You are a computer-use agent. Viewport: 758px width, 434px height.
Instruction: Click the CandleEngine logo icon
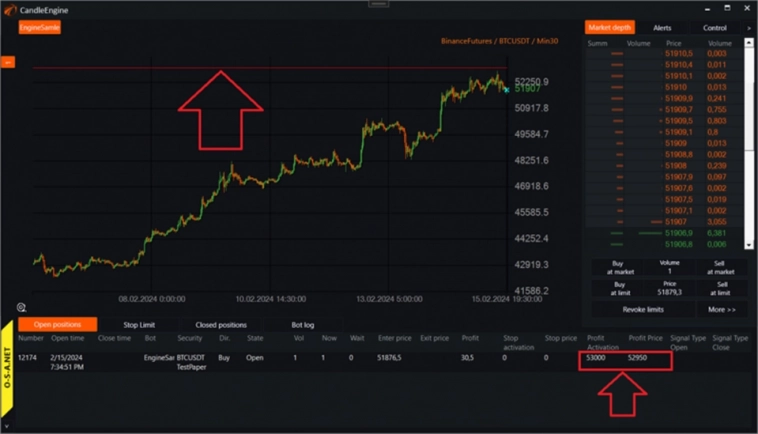pos(9,9)
